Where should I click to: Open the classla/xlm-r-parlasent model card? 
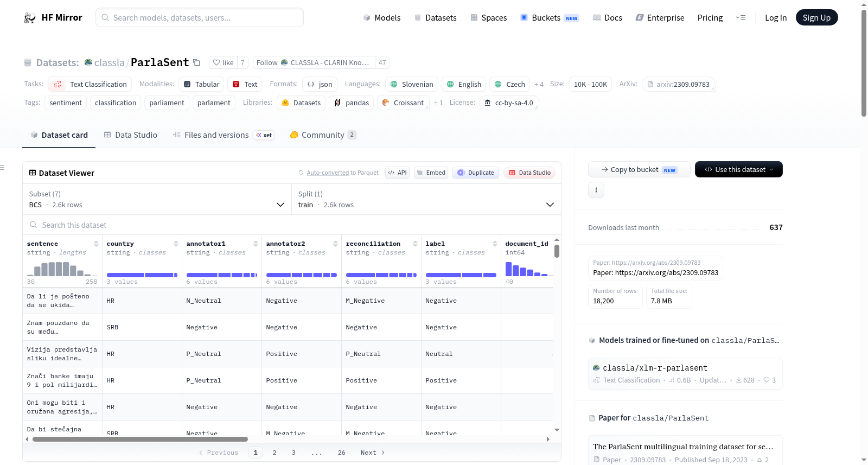coord(685,373)
